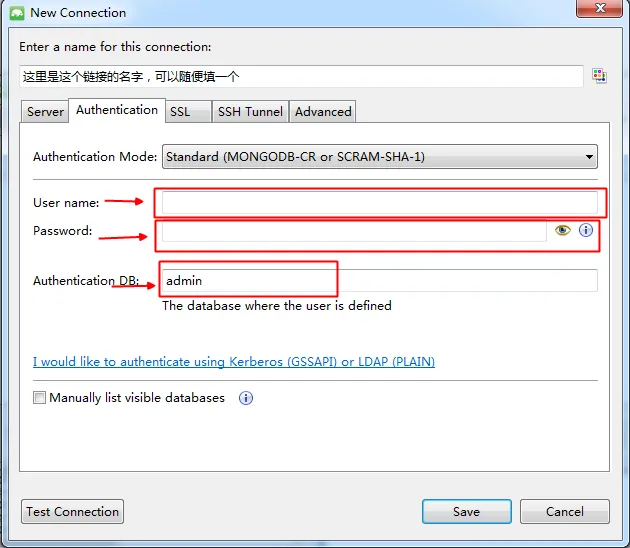Click into the Password field
The width and height of the screenshot is (630, 548).
(354, 231)
